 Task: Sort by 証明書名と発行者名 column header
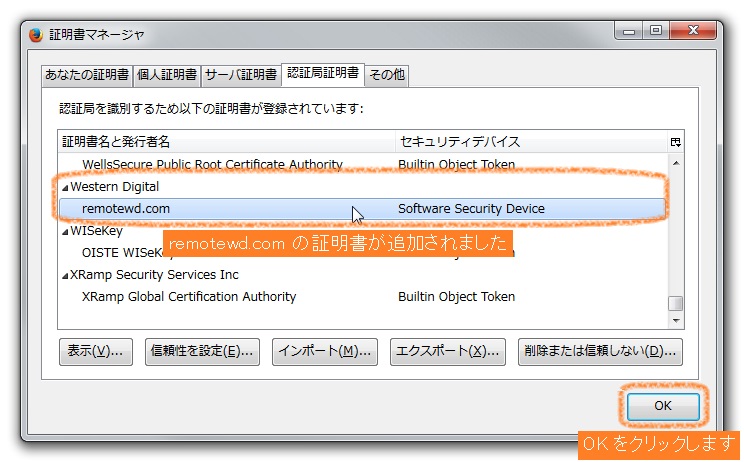pyautogui.click(x=227, y=142)
